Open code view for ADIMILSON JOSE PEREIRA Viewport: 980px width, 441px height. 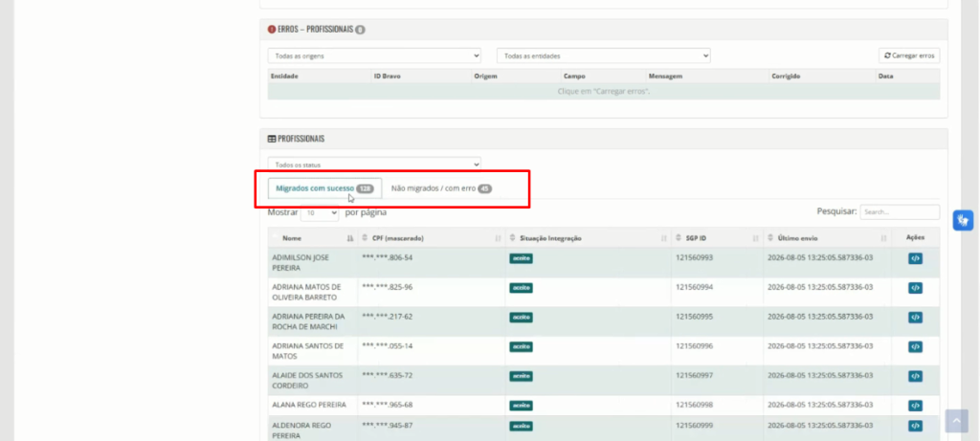pyautogui.click(x=915, y=258)
